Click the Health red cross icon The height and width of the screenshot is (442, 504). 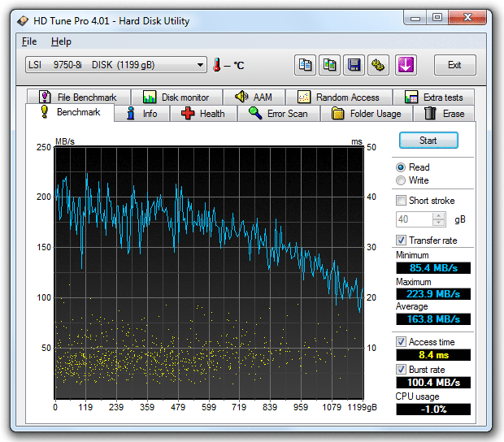188,114
